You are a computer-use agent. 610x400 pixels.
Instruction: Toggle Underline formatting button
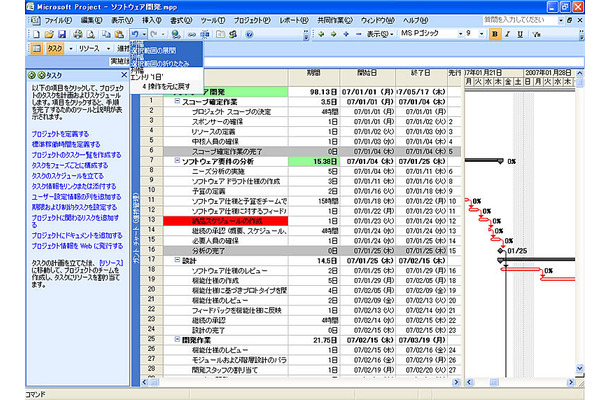click(520, 34)
